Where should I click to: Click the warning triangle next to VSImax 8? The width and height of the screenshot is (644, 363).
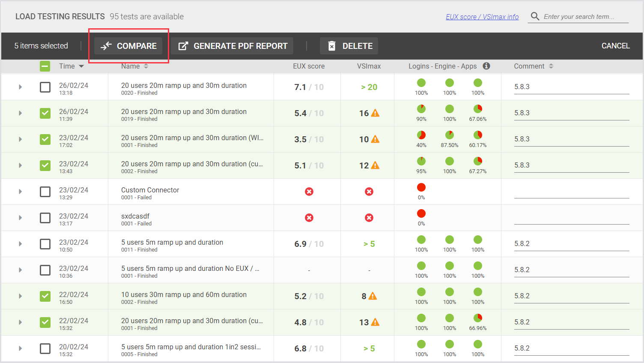click(x=373, y=296)
